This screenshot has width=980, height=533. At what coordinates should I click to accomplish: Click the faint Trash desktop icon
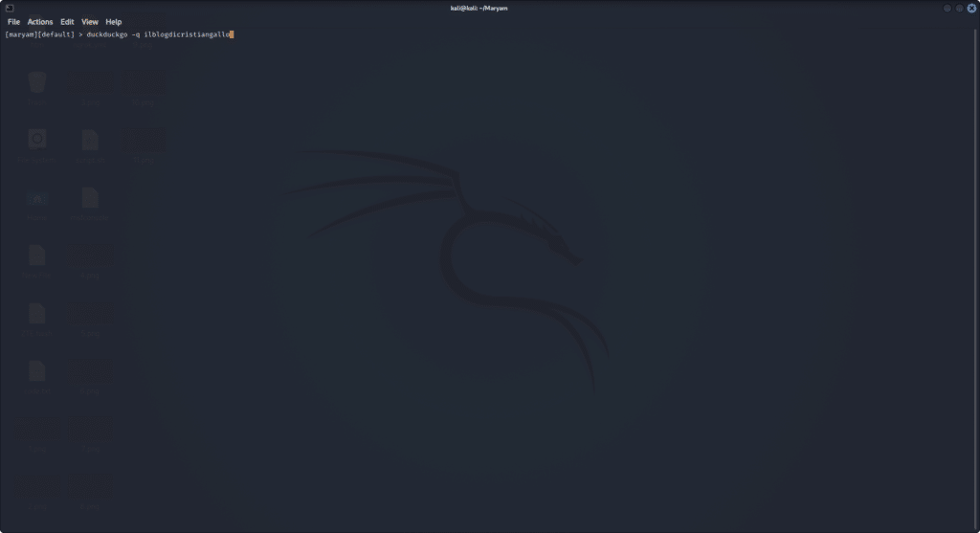coord(36,83)
